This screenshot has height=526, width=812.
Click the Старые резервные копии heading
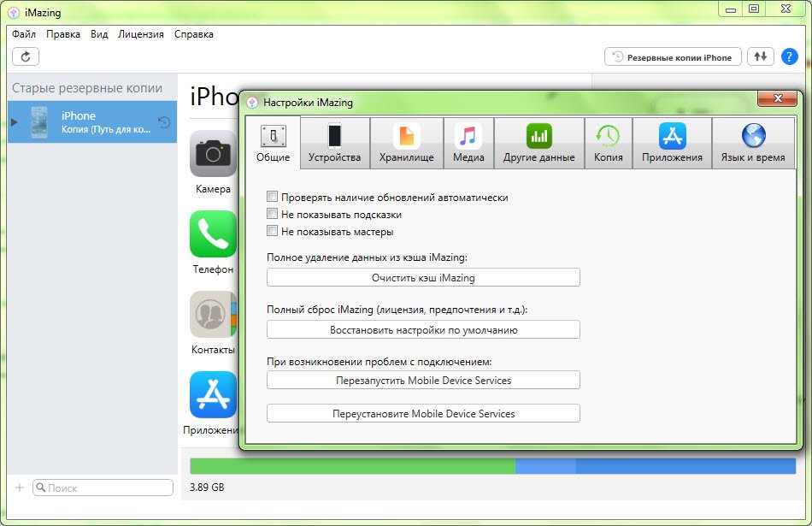pyautogui.click(x=87, y=88)
